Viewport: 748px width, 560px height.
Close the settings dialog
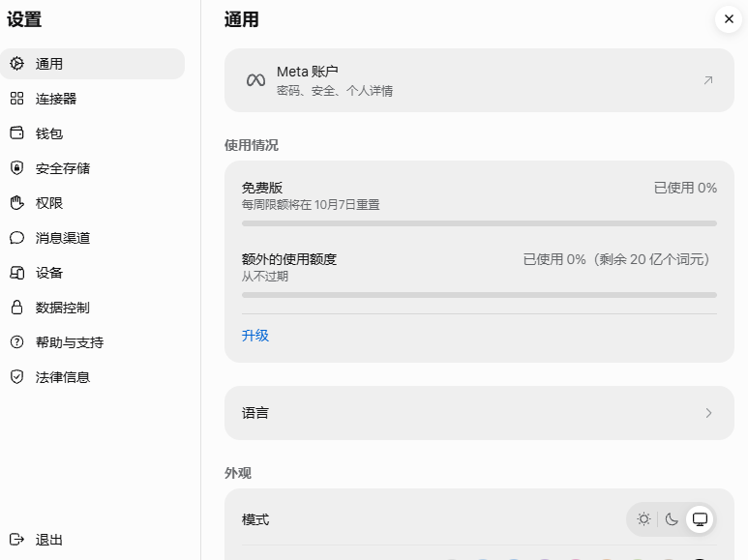point(729,19)
